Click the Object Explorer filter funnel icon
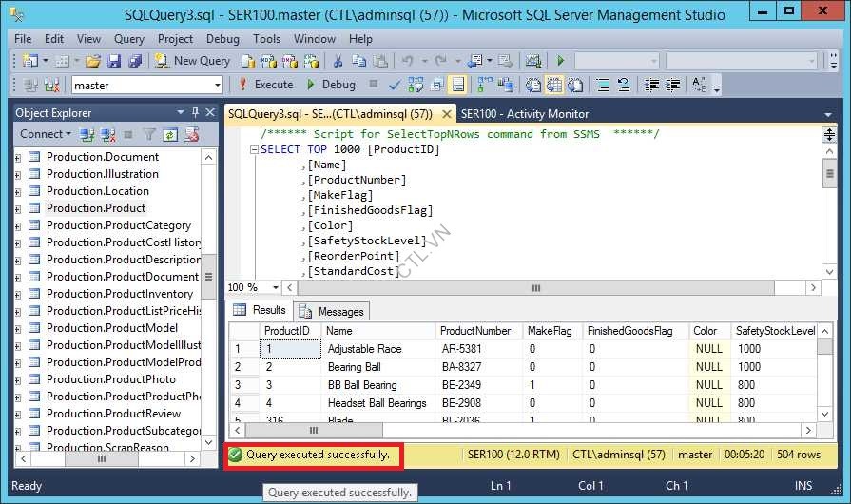This screenshot has width=851, height=504. click(x=149, y=135)
